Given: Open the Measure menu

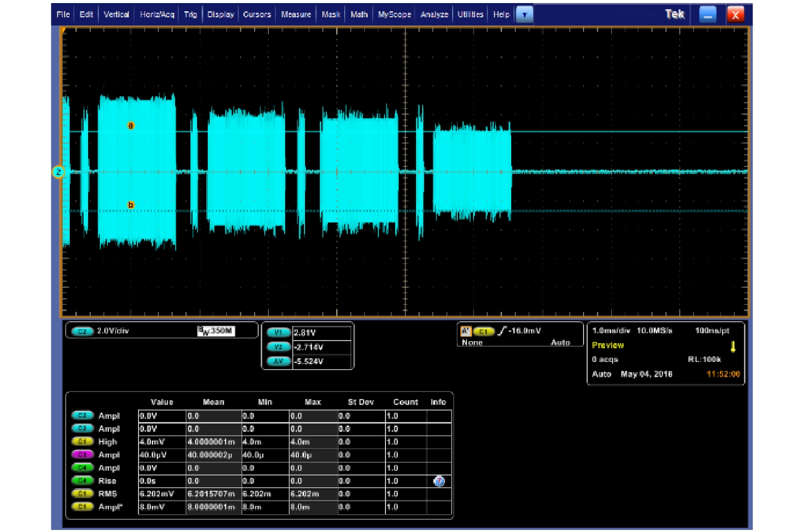Looking at the screenshot, I should click(x=296, y=15).
